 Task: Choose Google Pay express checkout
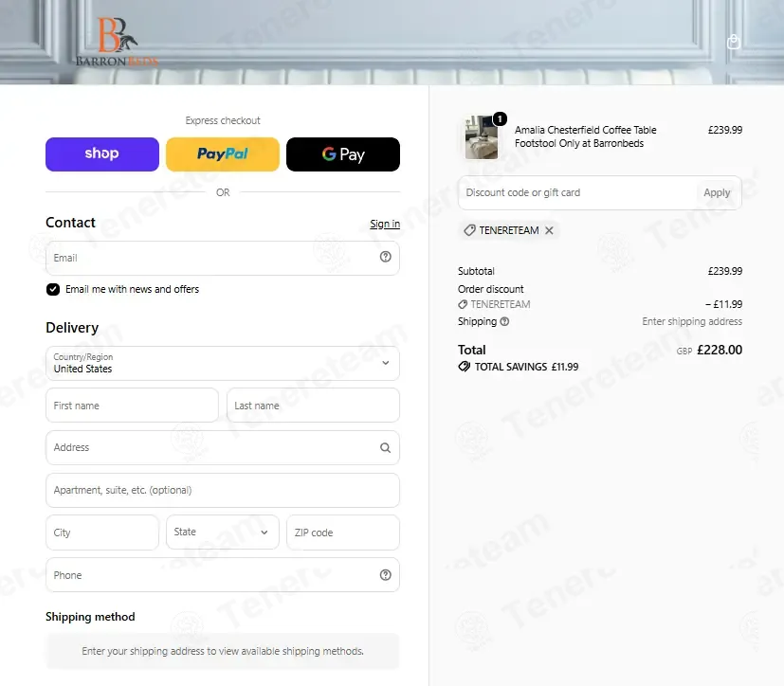(x=343, y=154)
